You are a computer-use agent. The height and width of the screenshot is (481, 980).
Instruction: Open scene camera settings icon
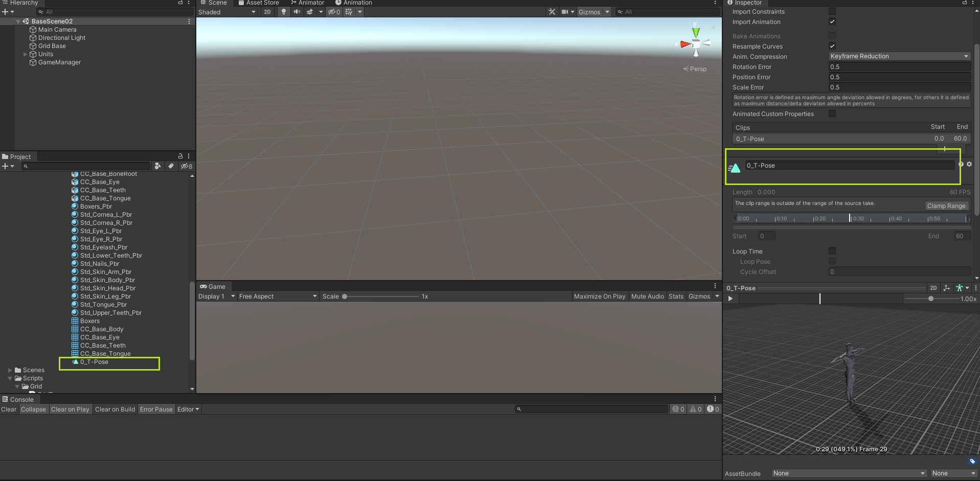click(565, 12)
